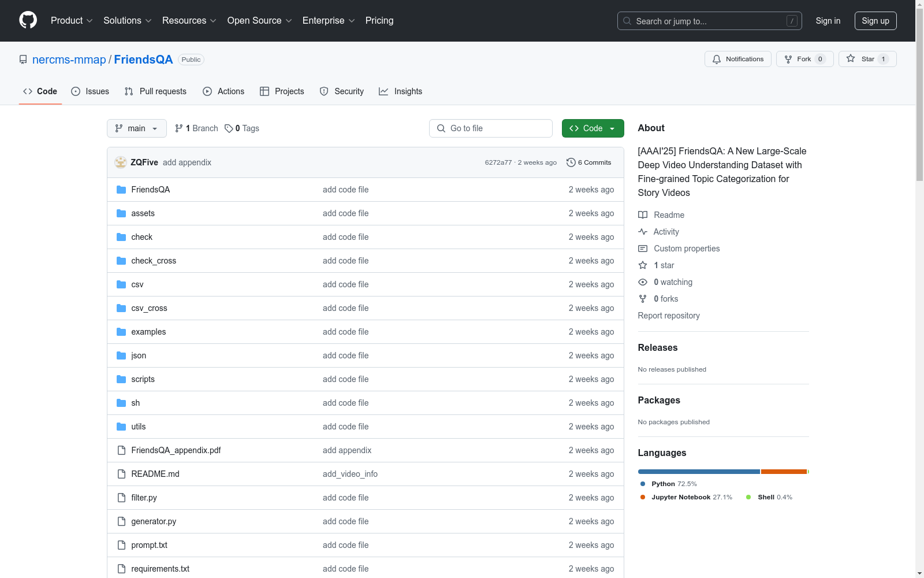
Task: Open prompt.txt file
Action: tap(149, 545)
